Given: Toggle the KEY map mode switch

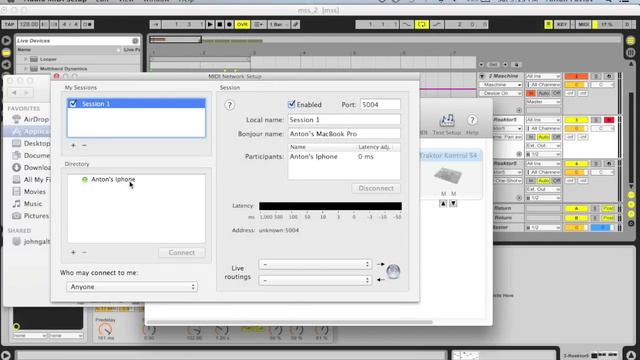Looking at the screenshot, I should pyautogui.click(x=562, y=24).
